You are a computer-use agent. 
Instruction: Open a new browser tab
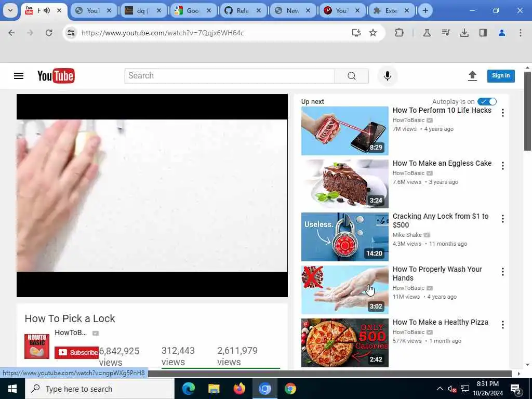425,10
